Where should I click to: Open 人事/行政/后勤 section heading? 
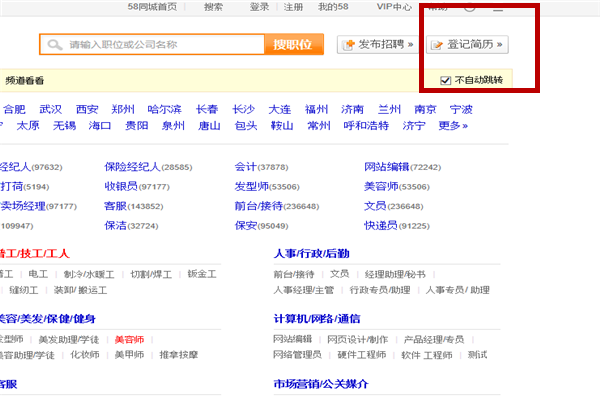[x=311, y=253]
